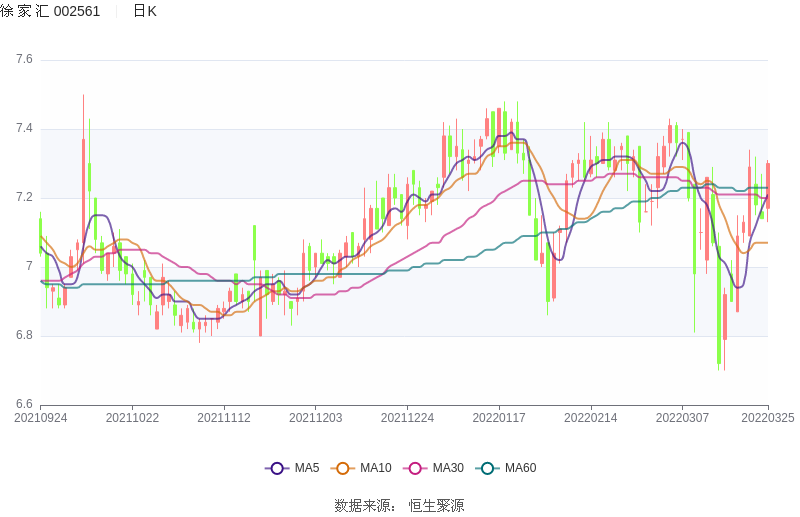Screen dimensions: 800x517
Task: Select the 7.2 price axis label
Action: click(23, 198)
